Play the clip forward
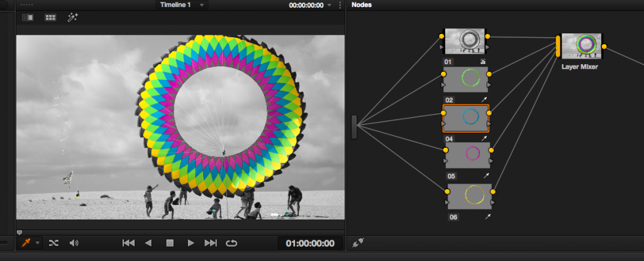Viewport: 644px width, 261px height. 191,243
